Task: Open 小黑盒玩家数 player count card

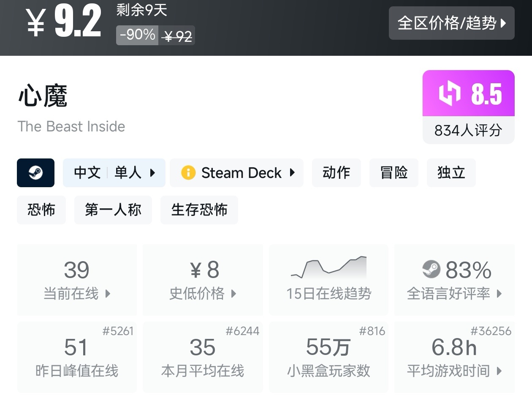Action: coord(328,357)
